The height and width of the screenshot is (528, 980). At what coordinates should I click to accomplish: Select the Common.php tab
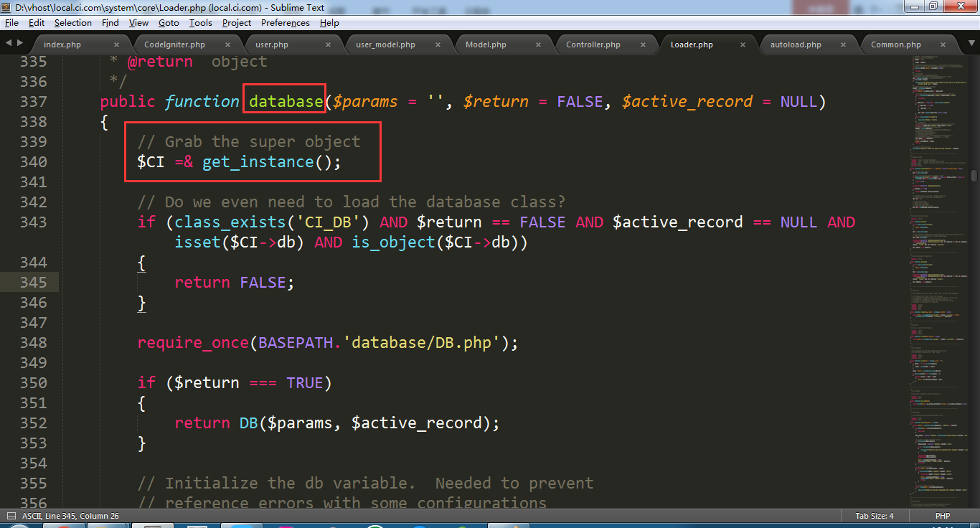[x=895, y=44]
